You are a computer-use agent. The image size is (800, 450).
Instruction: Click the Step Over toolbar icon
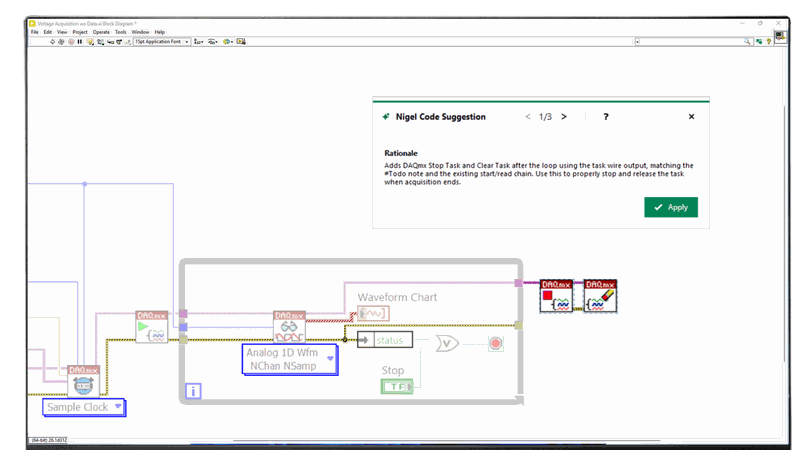(119, 42)
